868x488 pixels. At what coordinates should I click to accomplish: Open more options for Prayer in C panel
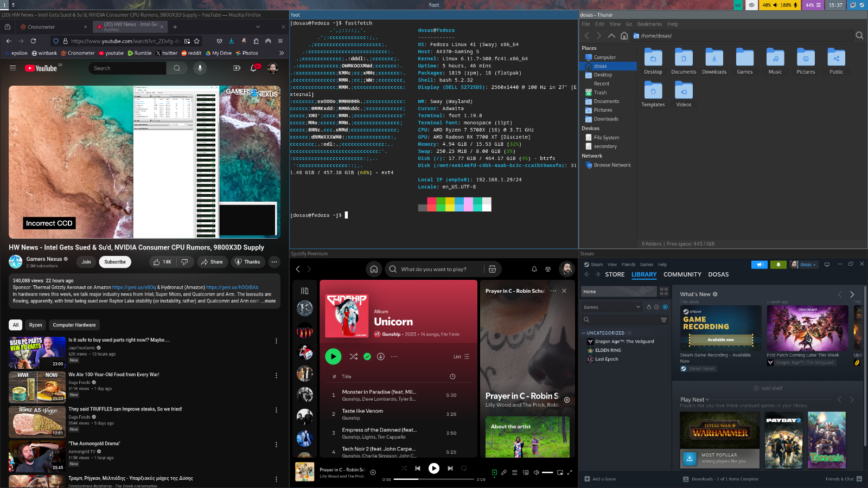[553, 291]
